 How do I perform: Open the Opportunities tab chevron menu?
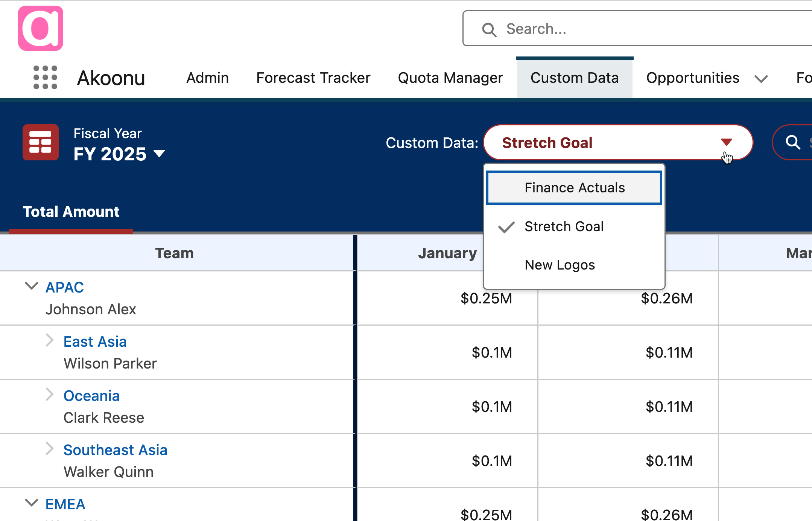pyautogui.click(x=761, y=79)
